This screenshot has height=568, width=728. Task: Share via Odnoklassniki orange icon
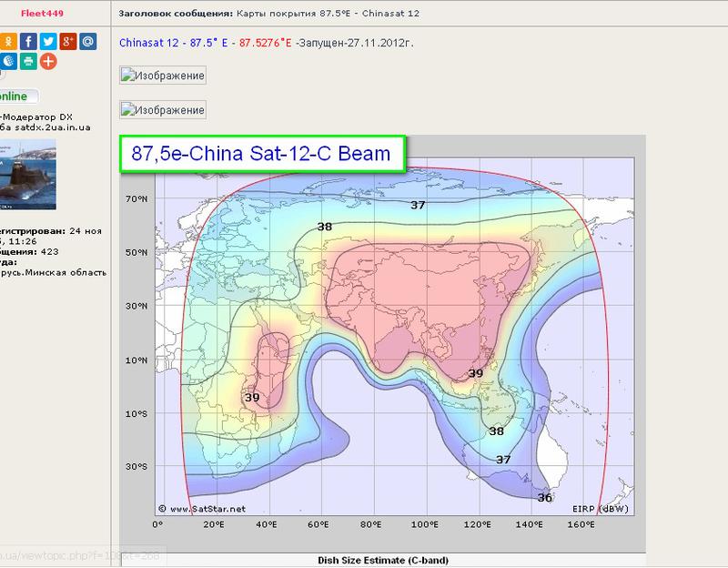(8, 42)
